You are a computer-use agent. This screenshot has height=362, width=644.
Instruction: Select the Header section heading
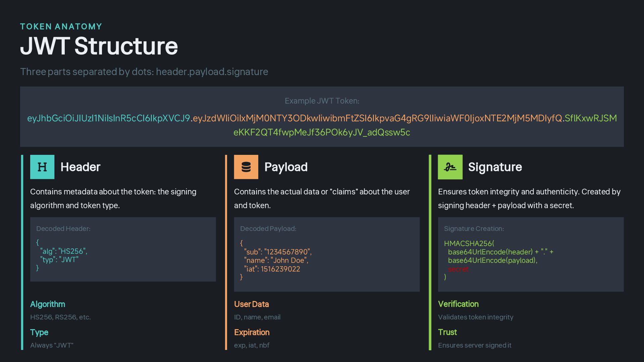[80, 167]
